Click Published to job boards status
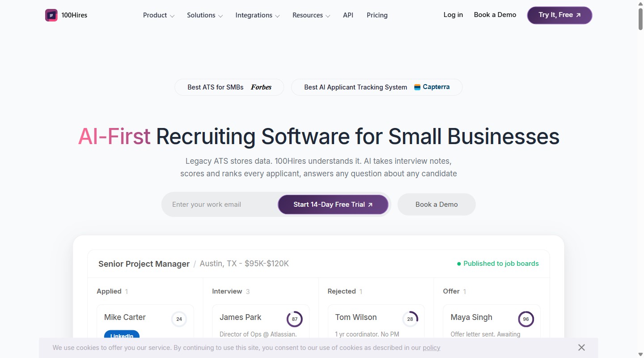This screenshot has height=358, width=644. [x=498, y=264]
